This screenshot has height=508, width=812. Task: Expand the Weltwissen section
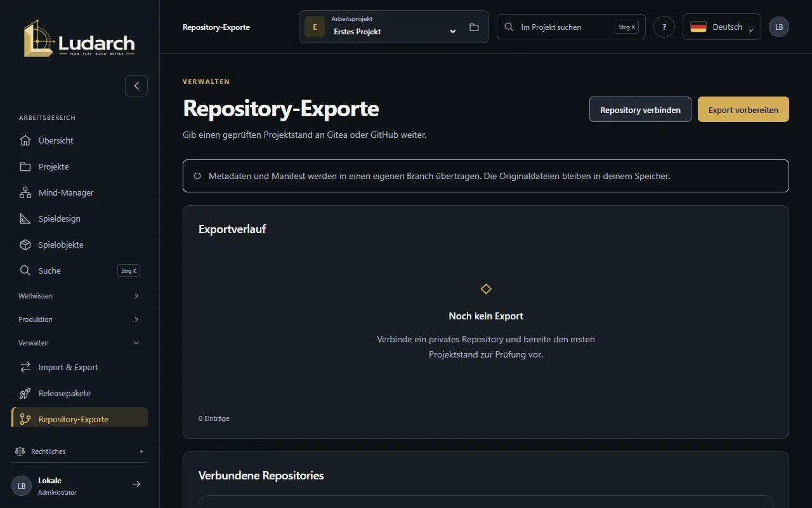[x=79, y=296]
